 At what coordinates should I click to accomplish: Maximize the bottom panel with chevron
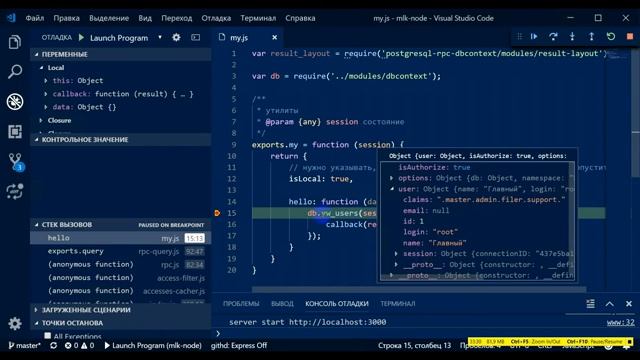[609, 304]
